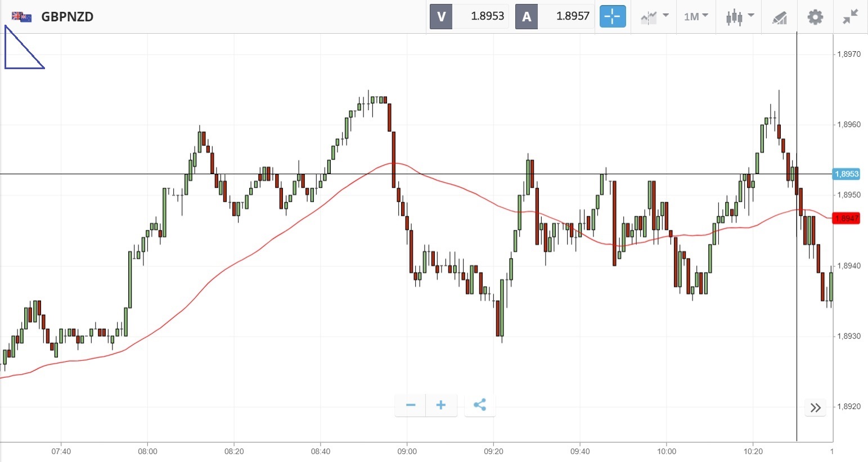The image size is (868, 462).
Task: Select the GBPNZD instrument title
Action: coord(68,17)
